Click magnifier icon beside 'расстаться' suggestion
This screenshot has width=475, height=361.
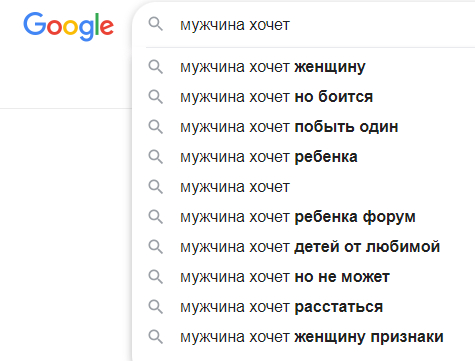coord(156,307)
